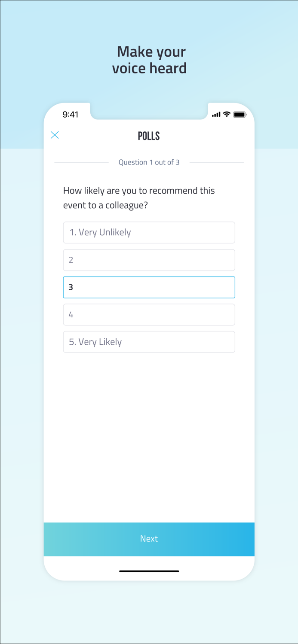Choose the '5. Very Likely' answer
The width and height of the screenshot is (298, 644).
coord(149,342)
